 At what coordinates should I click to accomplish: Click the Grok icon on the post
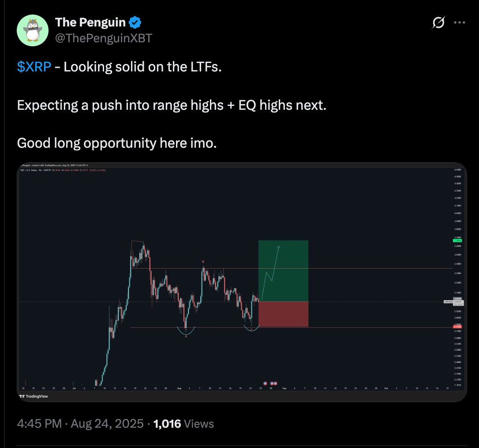[x=438, y=22]
